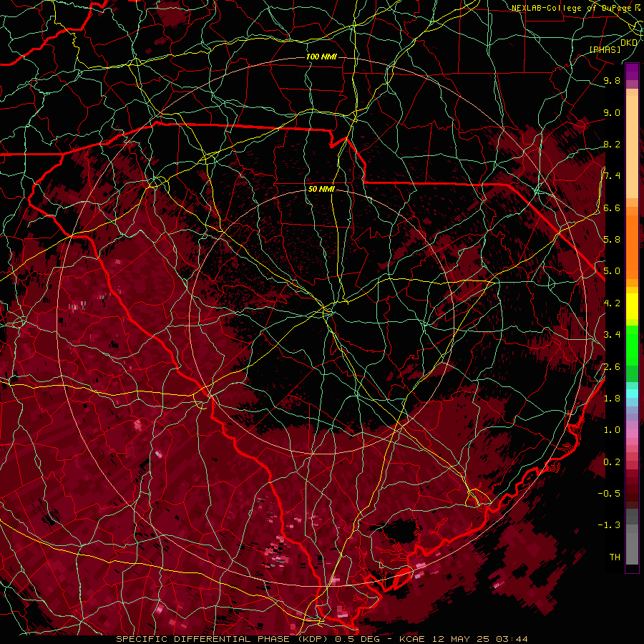Image resolution: width=644 pixels, height=644 pixels.
Task: Click the NEXLAB-College of DuPage label
Action: point(572,8)
